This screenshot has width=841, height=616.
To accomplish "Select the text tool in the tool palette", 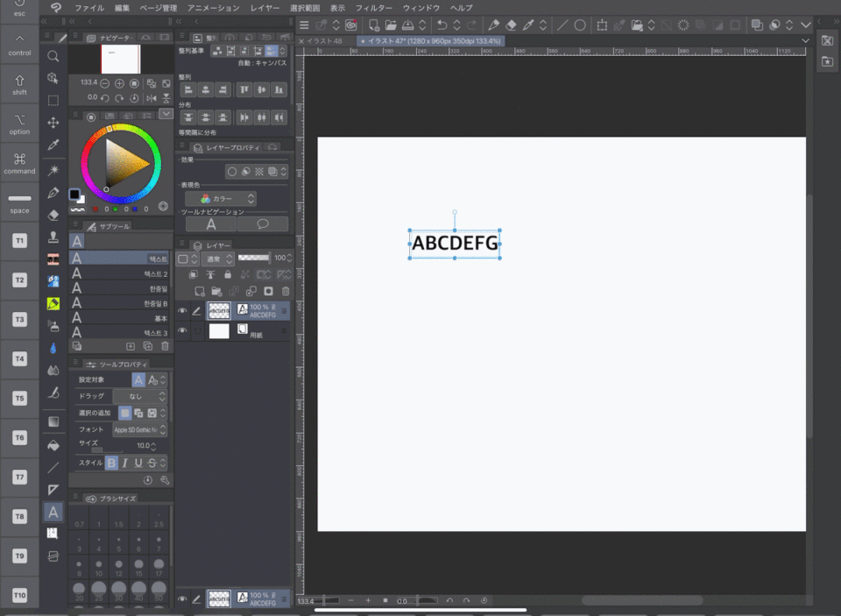I will pyautogui.click(x=53, y=512).
